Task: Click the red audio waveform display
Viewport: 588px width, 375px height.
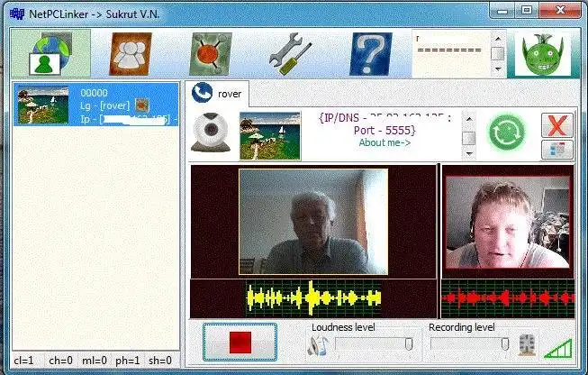Action: point(508,298)
